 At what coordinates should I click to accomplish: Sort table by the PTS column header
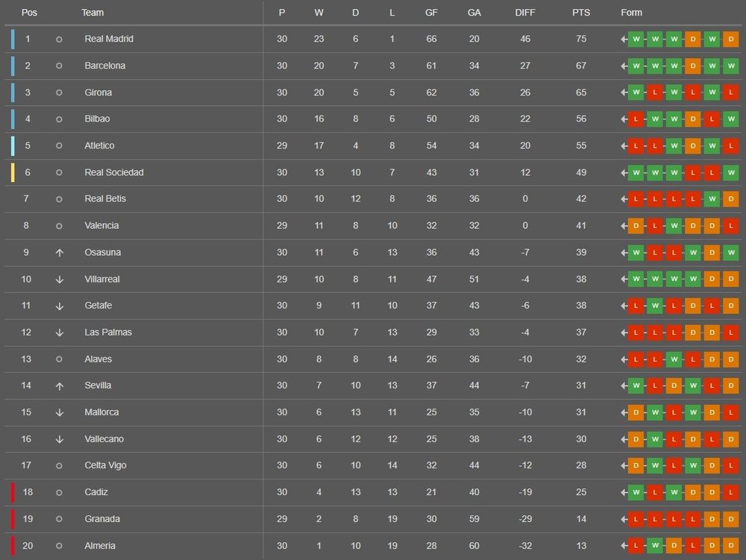(x=581, y=13)
